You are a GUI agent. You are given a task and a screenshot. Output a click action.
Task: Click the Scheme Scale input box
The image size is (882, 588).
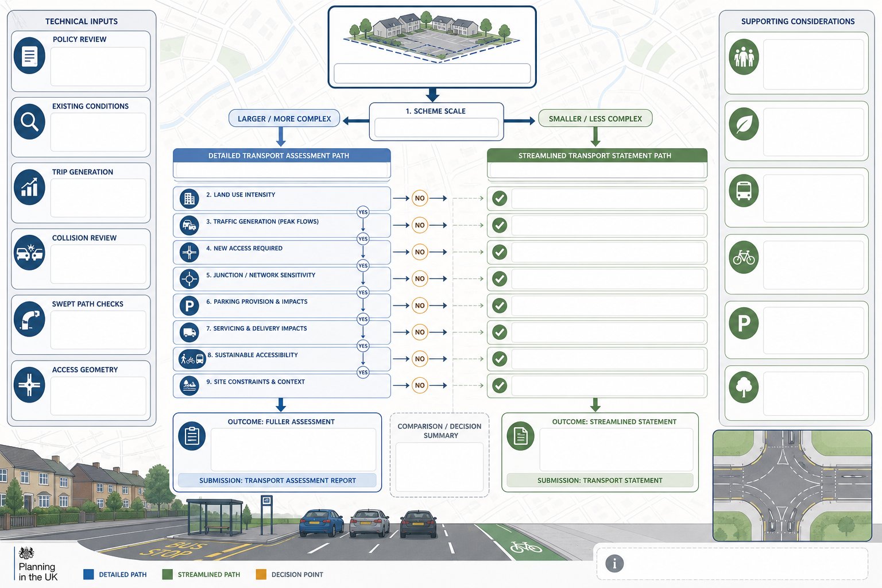point(436,127)
